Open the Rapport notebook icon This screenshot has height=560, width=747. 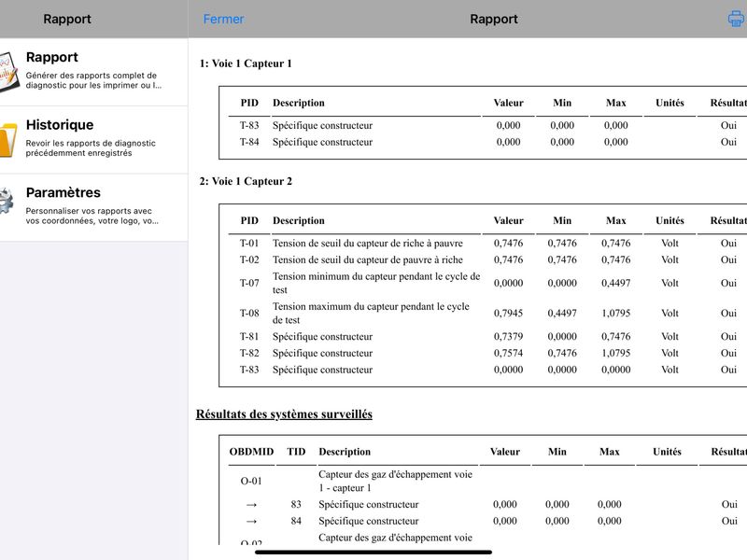(8, 72)
